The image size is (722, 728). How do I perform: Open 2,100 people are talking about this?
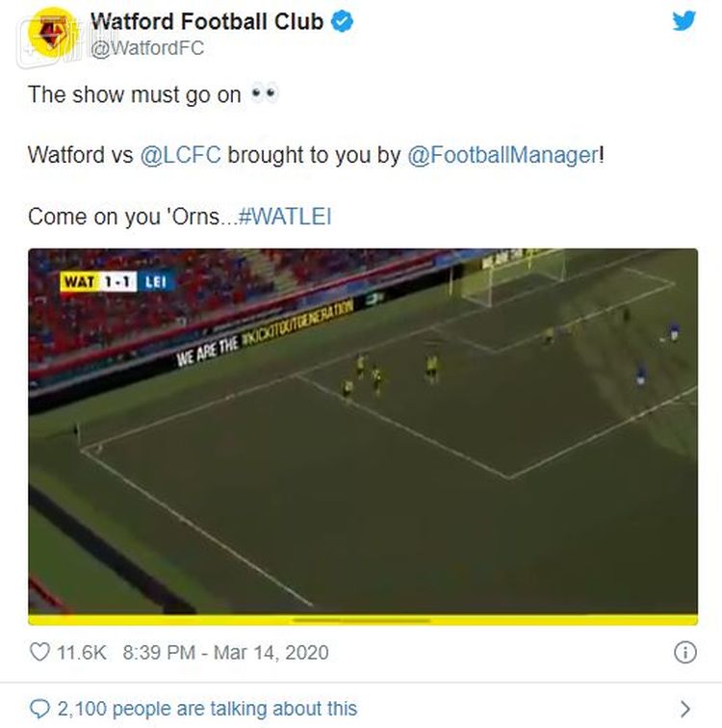(207, 709)
